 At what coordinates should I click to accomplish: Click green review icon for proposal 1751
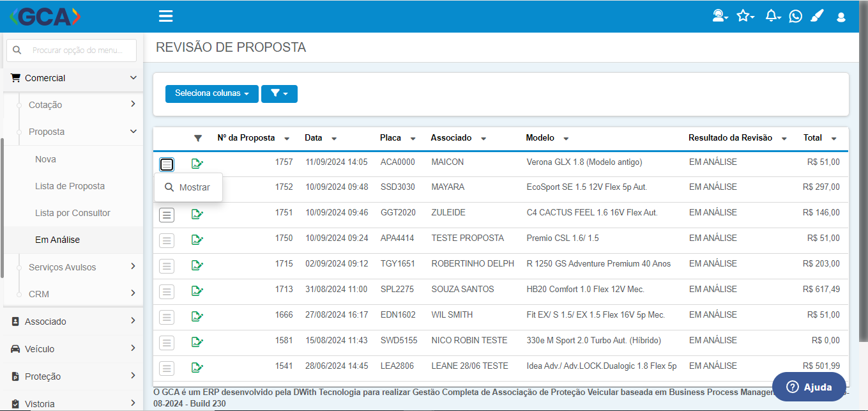[x=197, y=214]
